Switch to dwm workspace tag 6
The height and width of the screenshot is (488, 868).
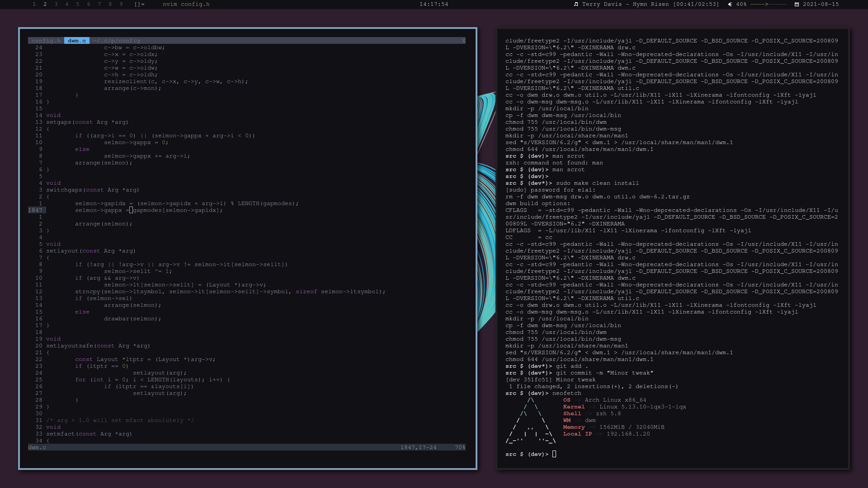pyautogui.click(x=88, y=4)
